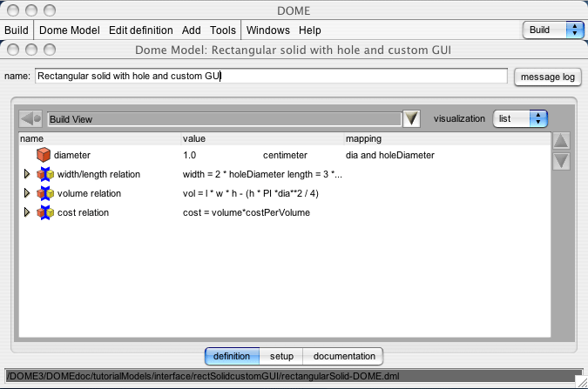Move selected item up with up arrow

tap(561, 141)
